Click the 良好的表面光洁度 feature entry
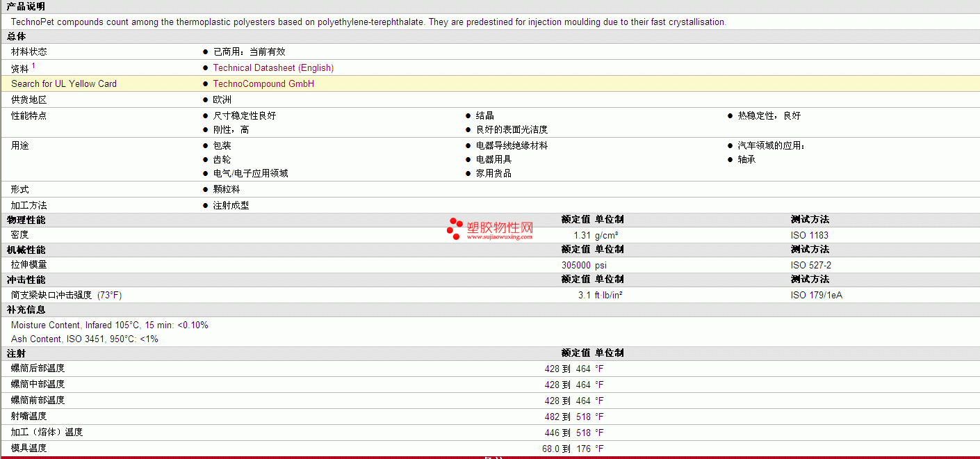980x459 pixels. point(512,130)
